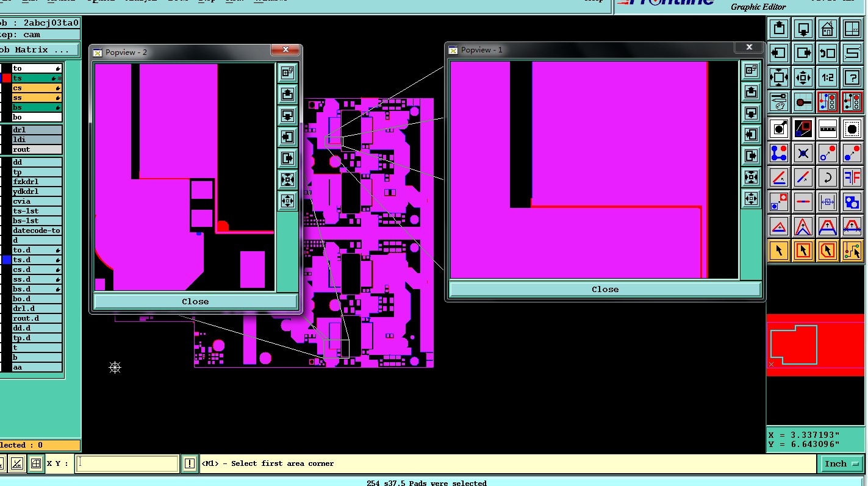This screenshot has width=868, height=486.
Task: Open graphic control tools palette icon
Action: coord(779,102)
